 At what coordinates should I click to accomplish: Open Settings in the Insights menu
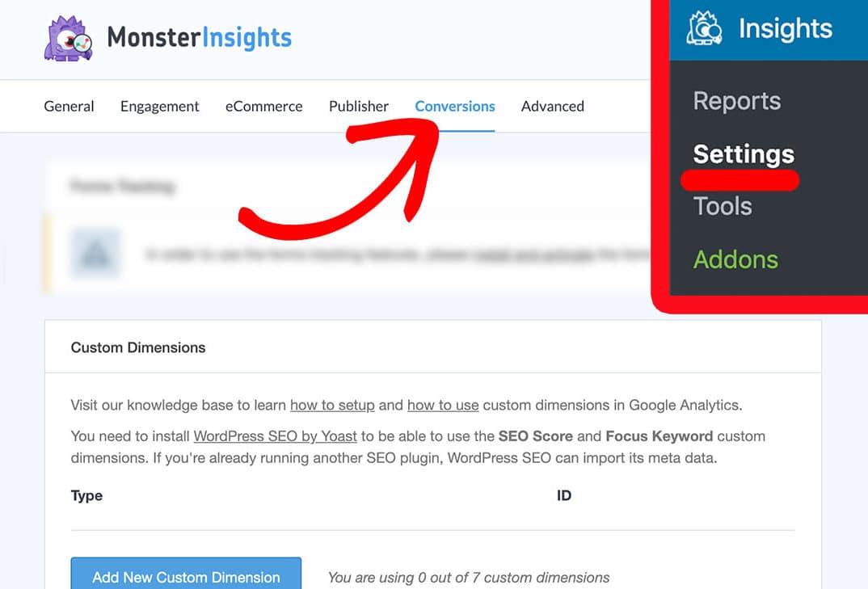(744, 154)
